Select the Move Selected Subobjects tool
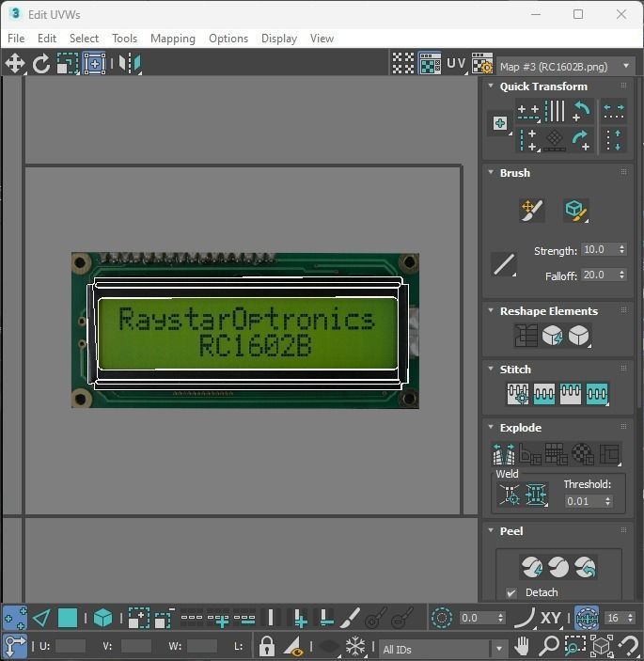The height and width of the screenshot is (661, 644). pyautogui.click(x=15, y=64)
